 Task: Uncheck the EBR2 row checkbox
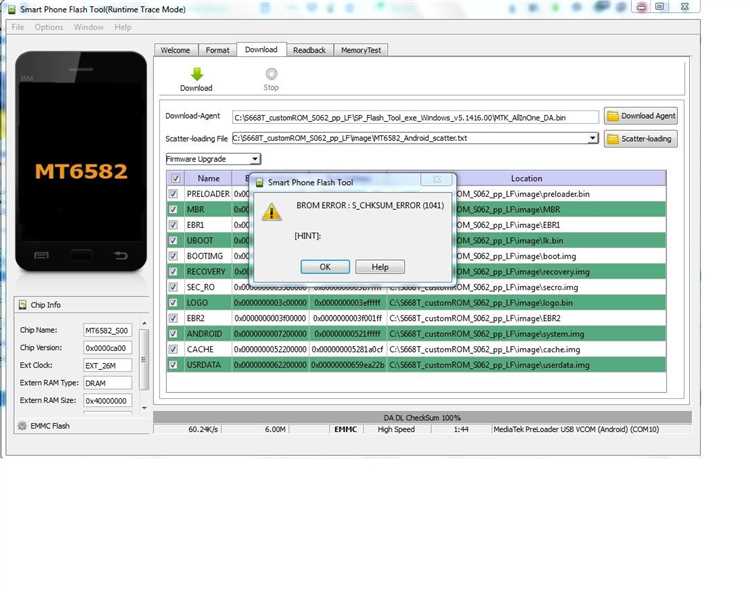click(x=173, y=318)
